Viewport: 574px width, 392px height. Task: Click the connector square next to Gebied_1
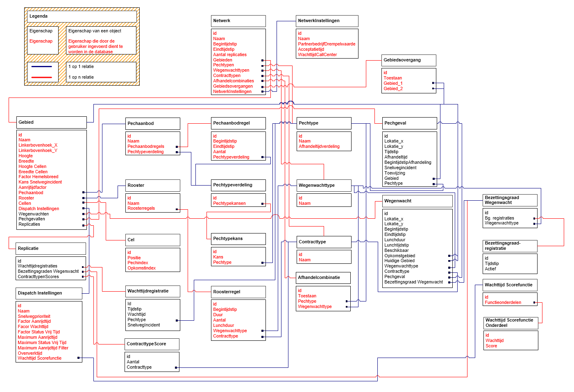click(433, 83)
